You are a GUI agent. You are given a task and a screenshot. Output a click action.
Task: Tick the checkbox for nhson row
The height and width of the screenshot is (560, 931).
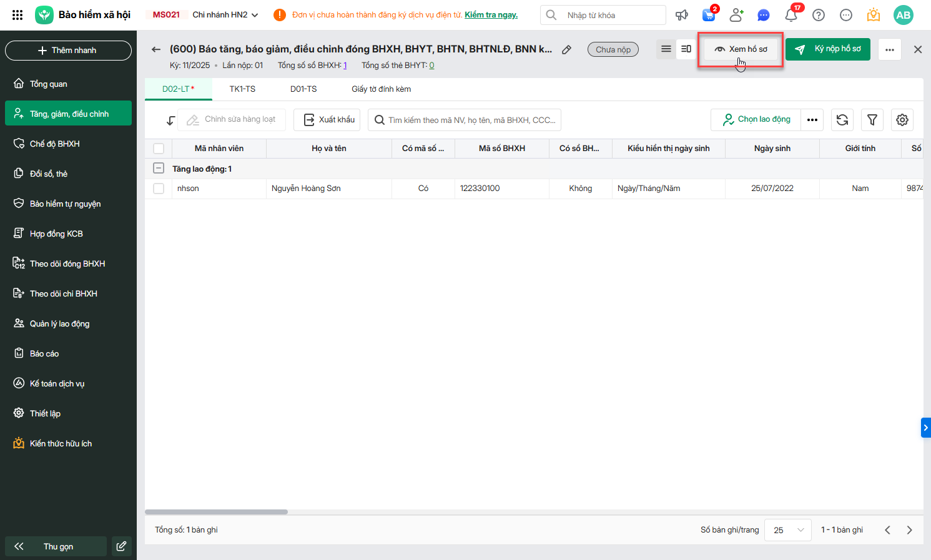[159, 189]
